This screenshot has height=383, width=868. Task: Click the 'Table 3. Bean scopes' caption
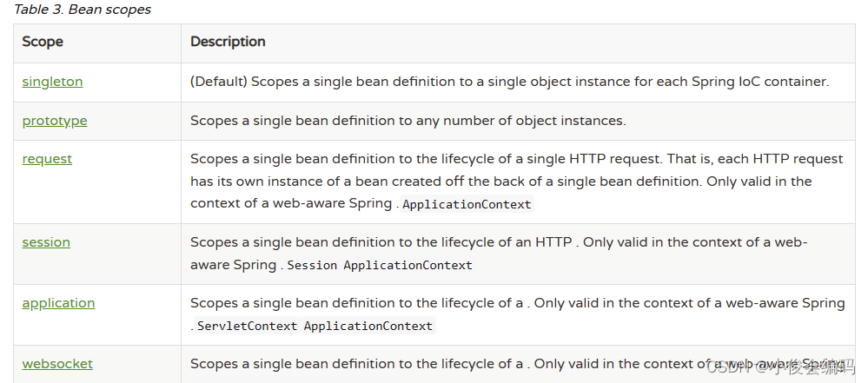pyautogui.click(x=82, y=10)
